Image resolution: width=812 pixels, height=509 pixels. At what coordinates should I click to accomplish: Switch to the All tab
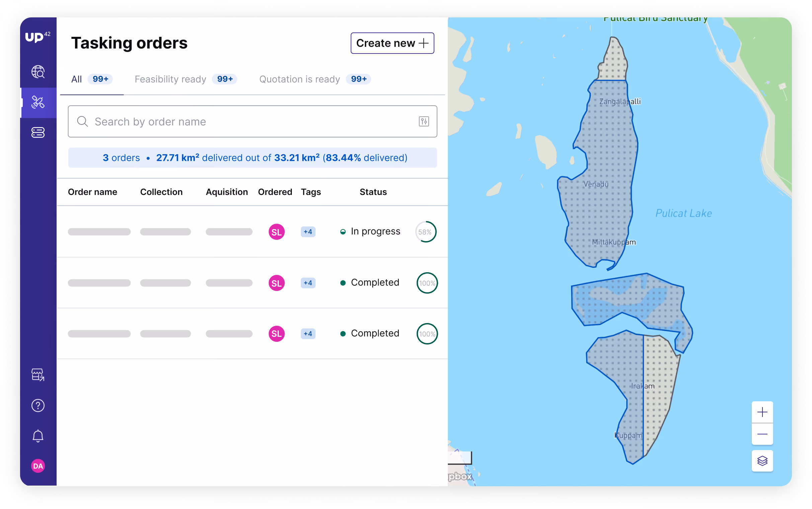pos(92,79)
